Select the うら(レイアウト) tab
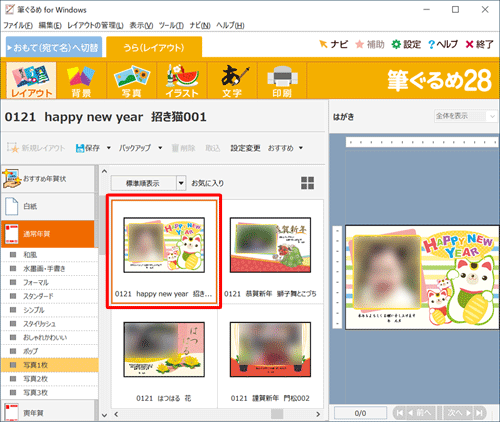Screen dimensions: 500x422 point(154,47)
